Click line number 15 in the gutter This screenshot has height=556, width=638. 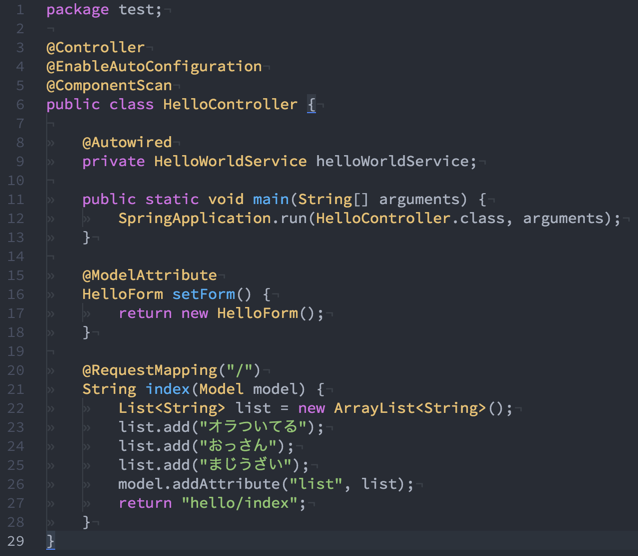coord(16,276)
